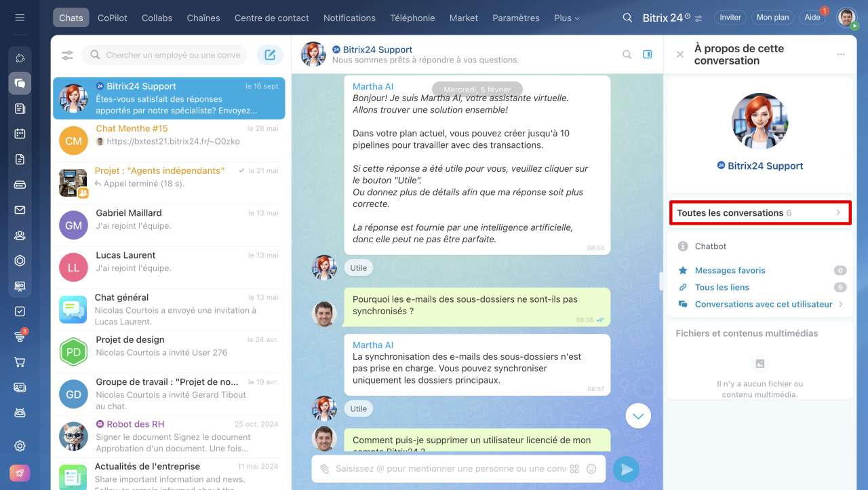The image size is (868, 490).
Task: Click the paperclip attach file icon
Action: tap(325, 469)
